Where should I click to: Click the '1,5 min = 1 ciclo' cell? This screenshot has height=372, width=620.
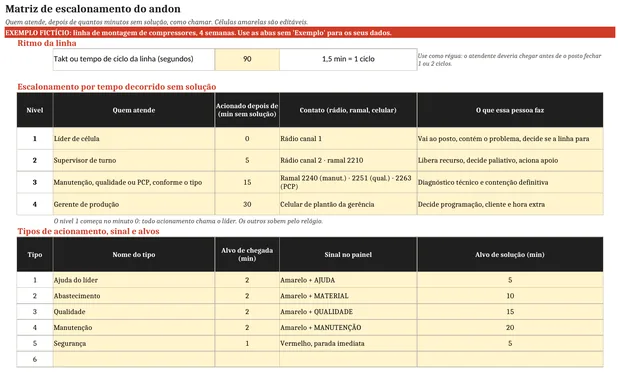pyautogui.click(x=348, y=59)
